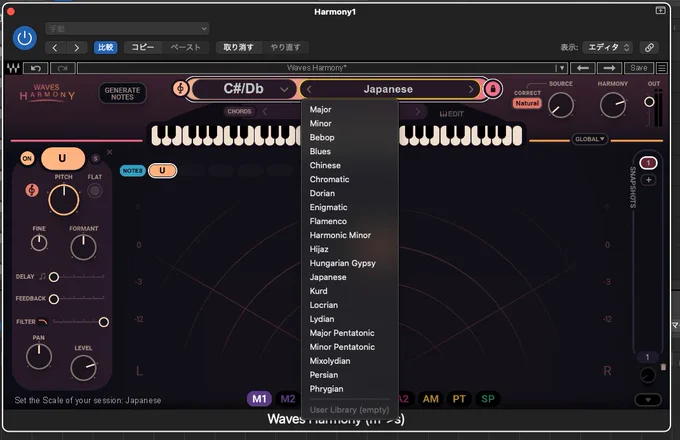Click the Waves logo icon
680x440 pixels.
pos(13,68)
